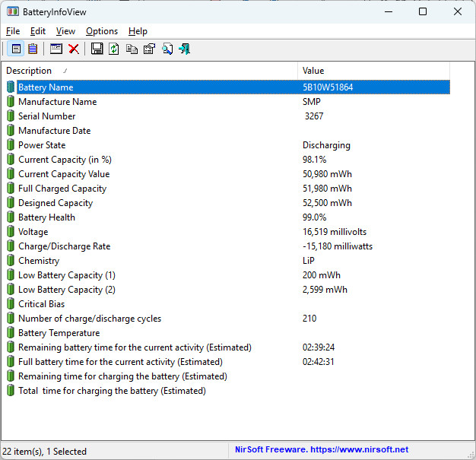Image resolution: width=476 pixels, height=460 pixels.
Task: Select the Full Charged Capacity row
Action: tap(228, 189)
